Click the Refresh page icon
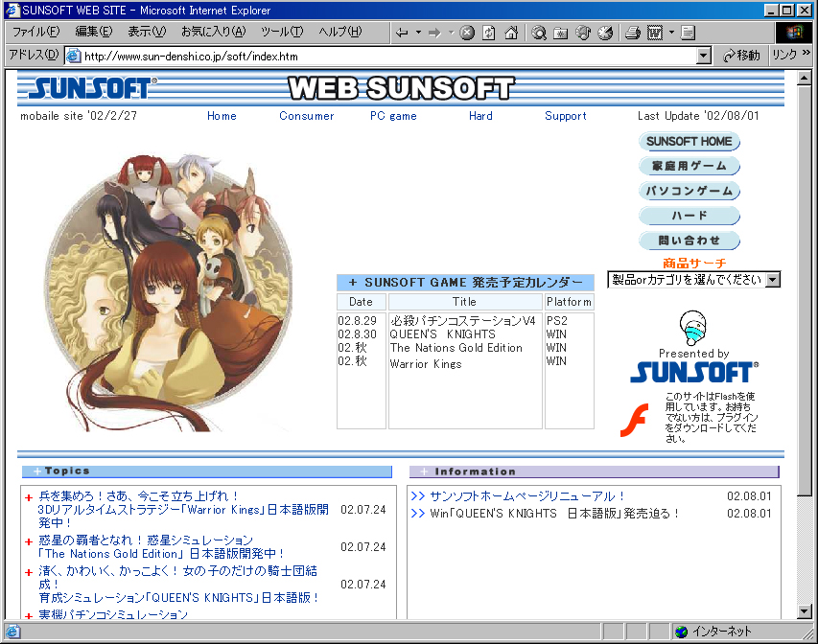 pos(489,33)
